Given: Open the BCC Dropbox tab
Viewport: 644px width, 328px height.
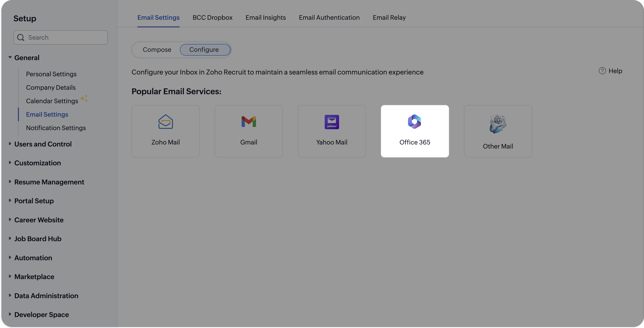Looking at the screenshot, I should tap(212, 17).
